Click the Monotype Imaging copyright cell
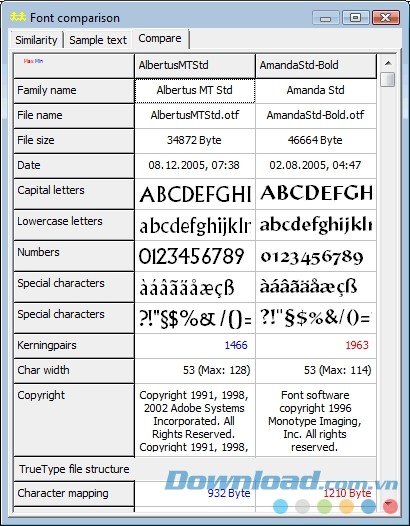 [316, 420]
